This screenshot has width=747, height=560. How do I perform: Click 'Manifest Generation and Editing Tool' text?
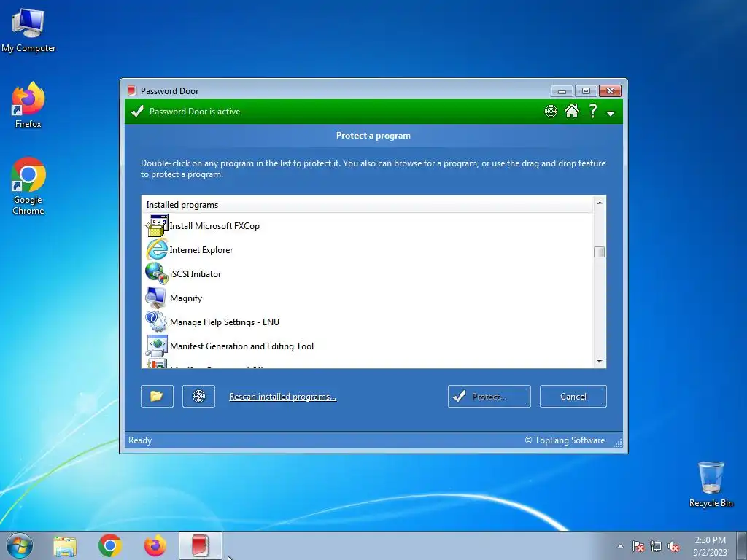tap(241, 346)
